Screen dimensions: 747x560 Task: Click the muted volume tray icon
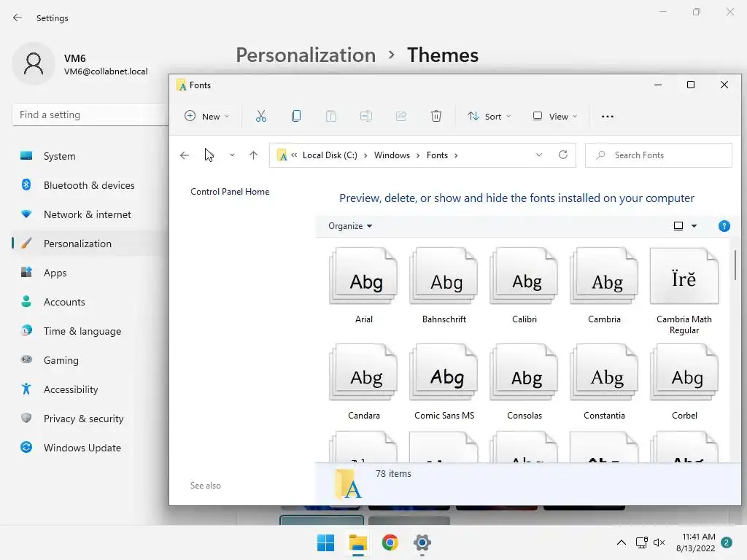coord(659,542)
